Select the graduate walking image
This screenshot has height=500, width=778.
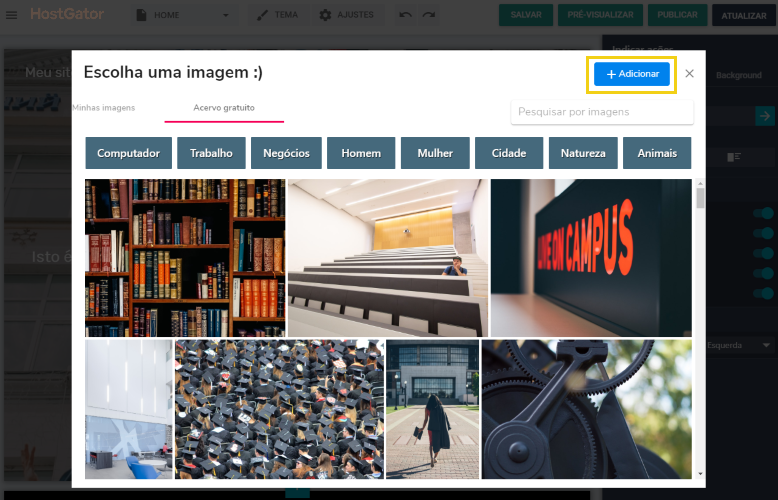point(433,409)
